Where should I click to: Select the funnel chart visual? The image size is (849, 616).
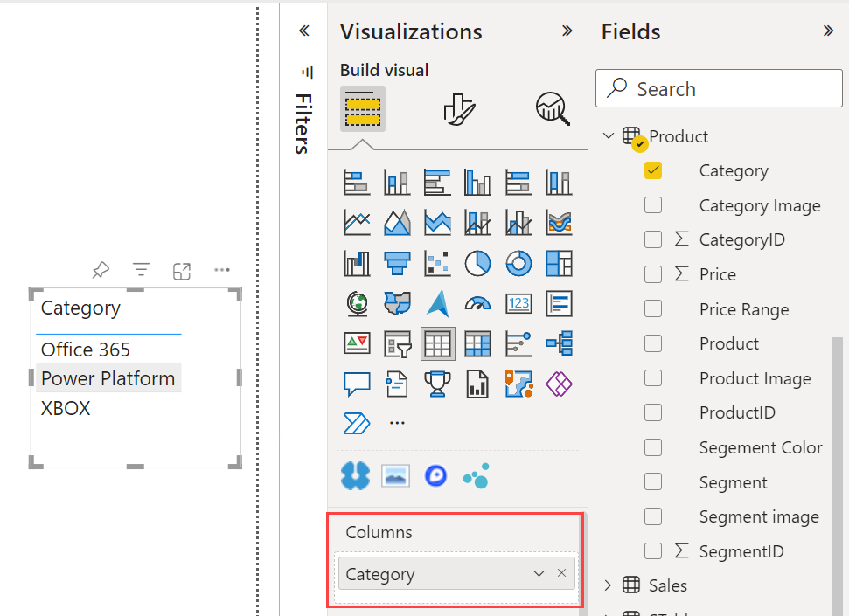point(397,263)
